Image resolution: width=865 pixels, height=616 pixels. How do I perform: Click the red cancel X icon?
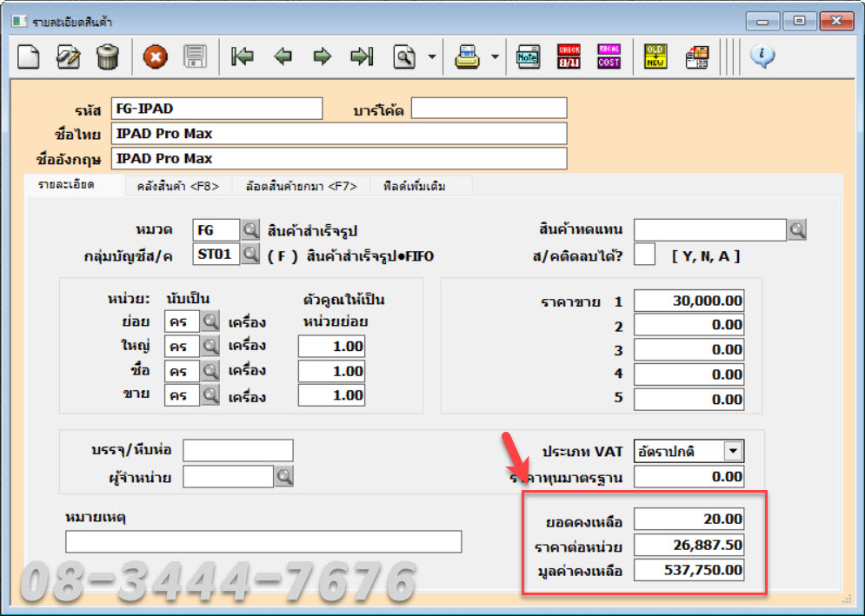pos(156,56)
